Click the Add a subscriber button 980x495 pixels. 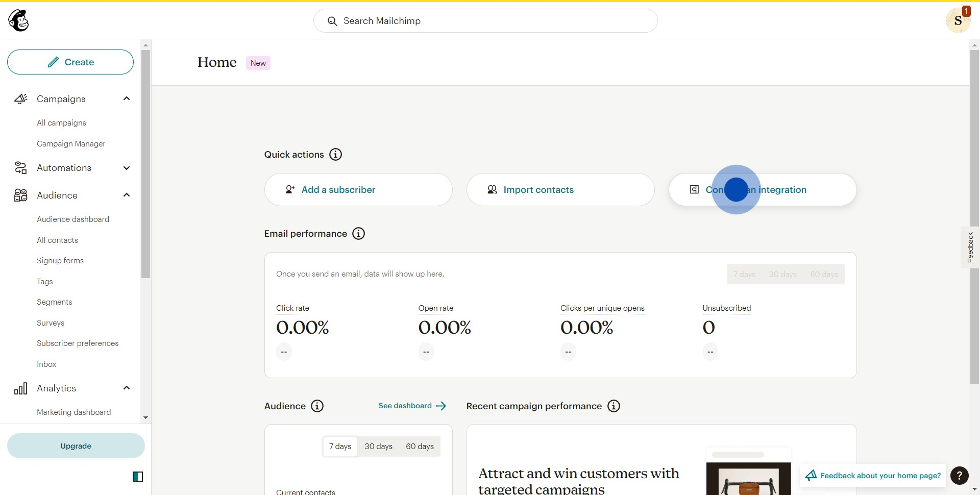tap(358, 190)
